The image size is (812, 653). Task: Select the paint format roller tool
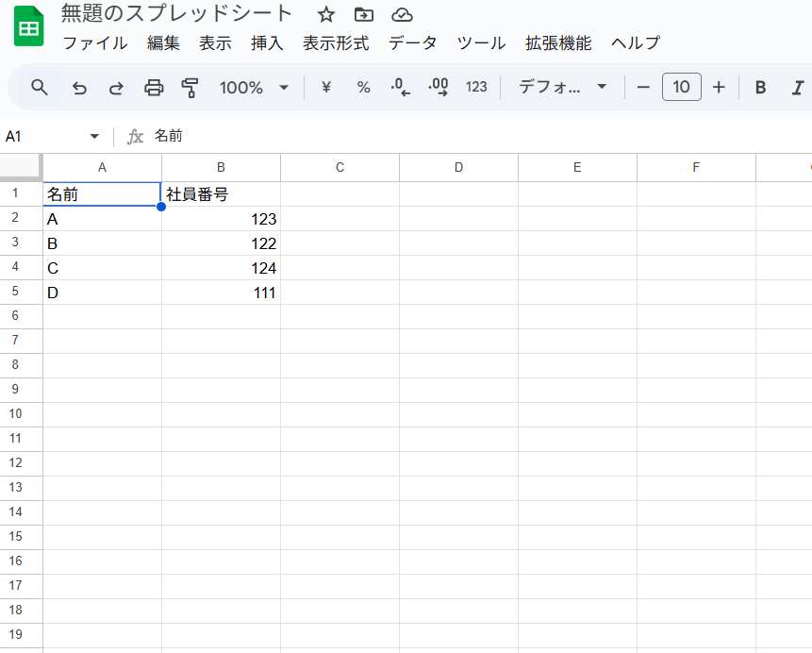(191, 88)
